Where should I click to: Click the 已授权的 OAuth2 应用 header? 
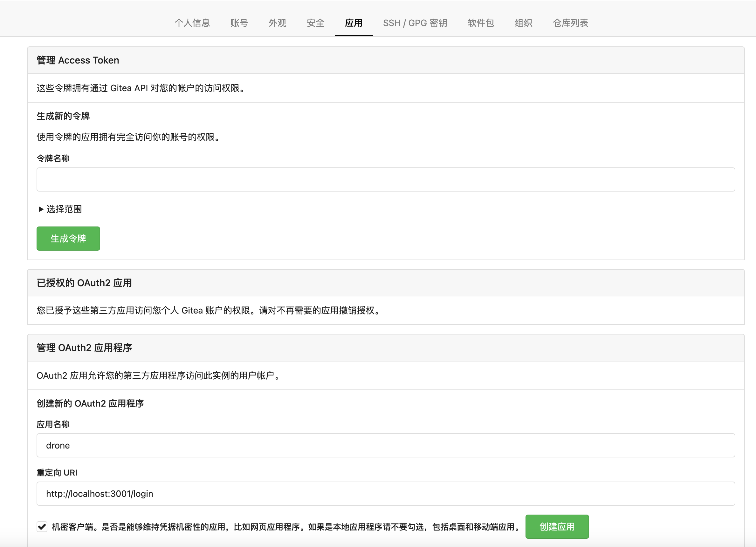coord(84,283)
